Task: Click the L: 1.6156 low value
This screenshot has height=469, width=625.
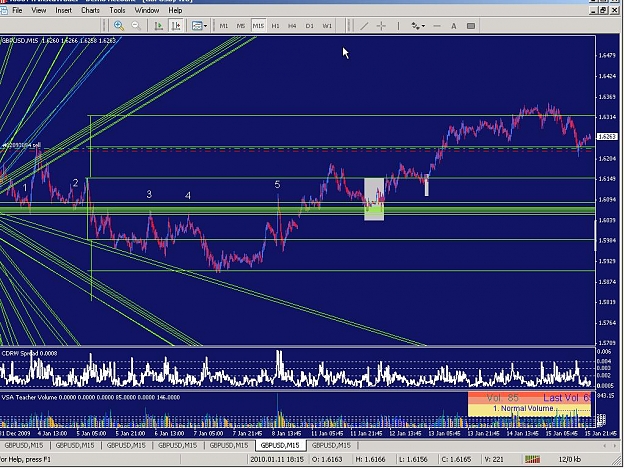Action: click(413, 459)
